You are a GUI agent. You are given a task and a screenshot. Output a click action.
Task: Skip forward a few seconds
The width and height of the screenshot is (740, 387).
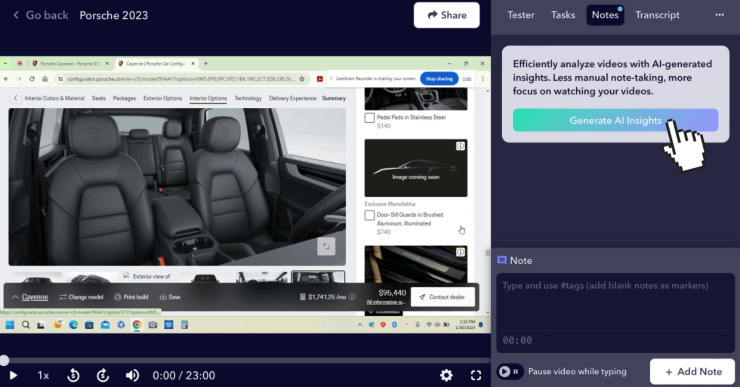(x=103, y=376)
